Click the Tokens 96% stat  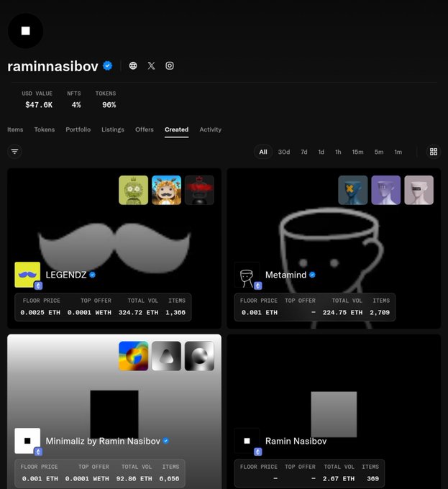click(106, 100)
